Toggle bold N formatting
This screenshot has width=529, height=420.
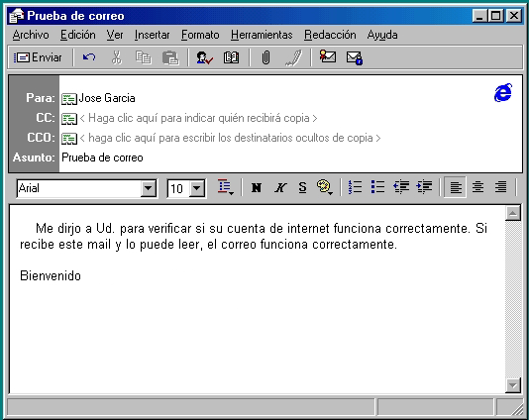point(256,187)
